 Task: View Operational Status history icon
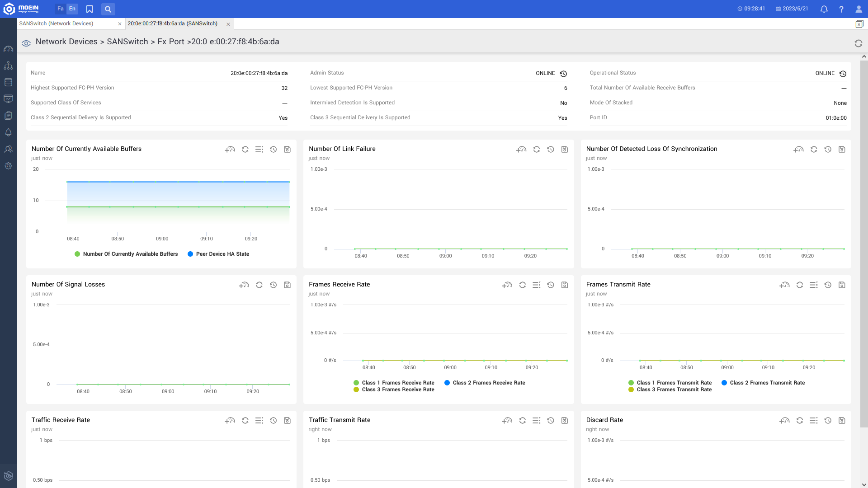click(x=843, y=74)
